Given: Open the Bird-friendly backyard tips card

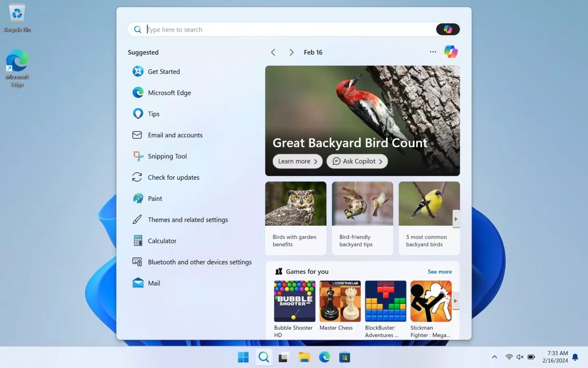Looking at the screenshot, I should pyautogui.click(x=363, y=218).
